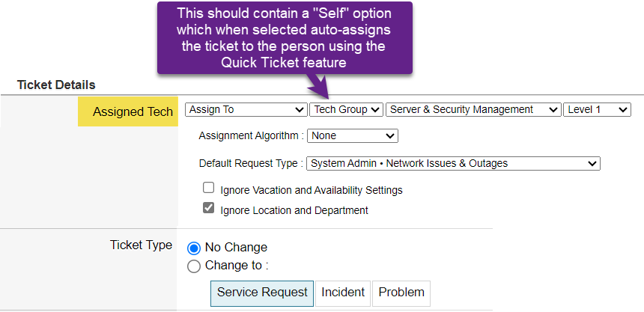Choose the Incident ticket type
Screen dimensions: 644x312
click(x=343, y=292)
